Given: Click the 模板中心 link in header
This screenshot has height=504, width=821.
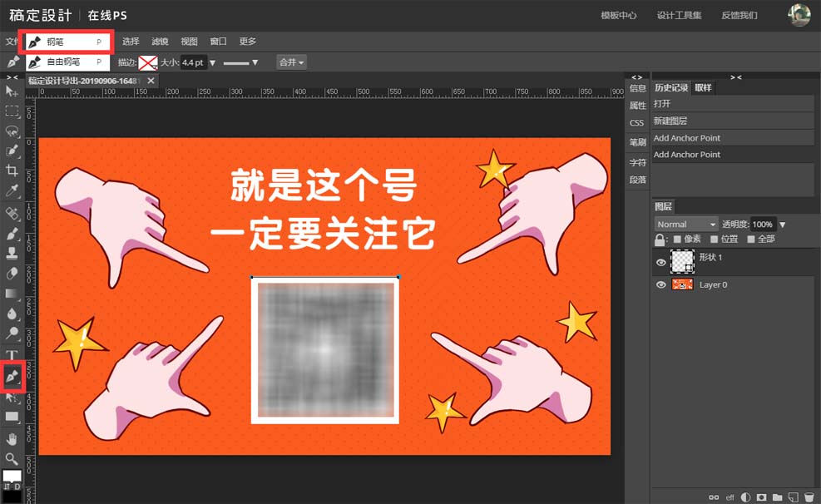Looking at the screenshot, I should click(x=618, y=15).
